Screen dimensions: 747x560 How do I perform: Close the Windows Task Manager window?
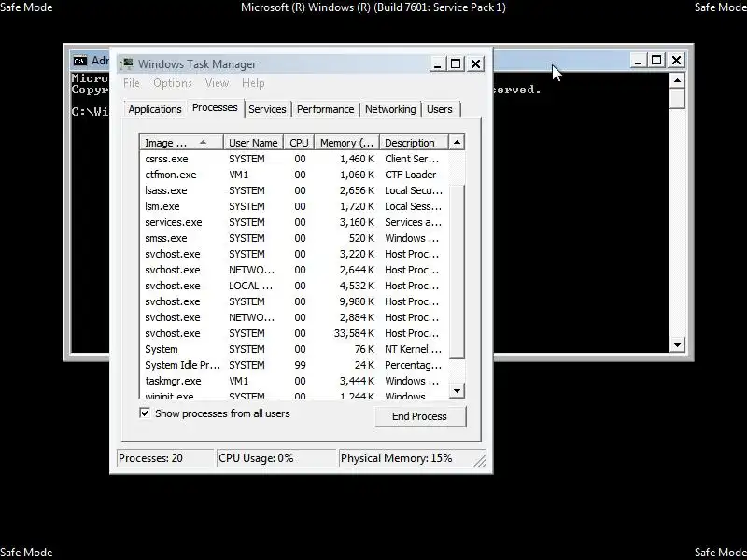(x=475, y=63)
